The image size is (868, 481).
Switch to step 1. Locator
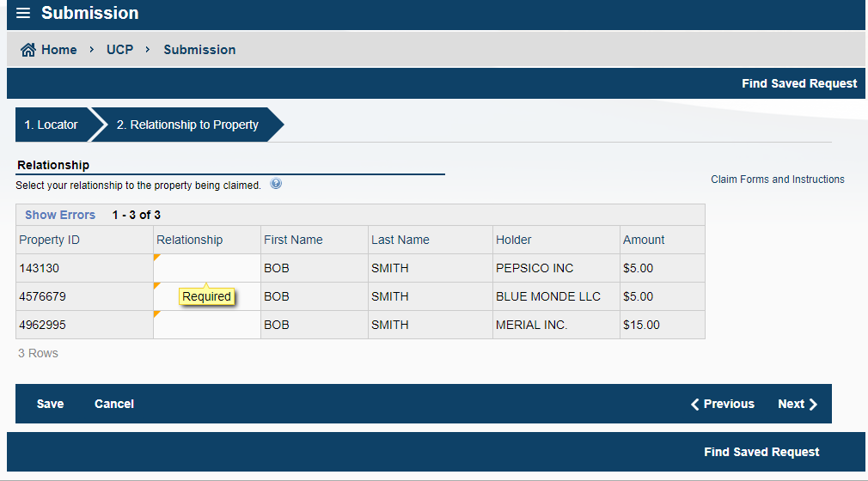51,125
